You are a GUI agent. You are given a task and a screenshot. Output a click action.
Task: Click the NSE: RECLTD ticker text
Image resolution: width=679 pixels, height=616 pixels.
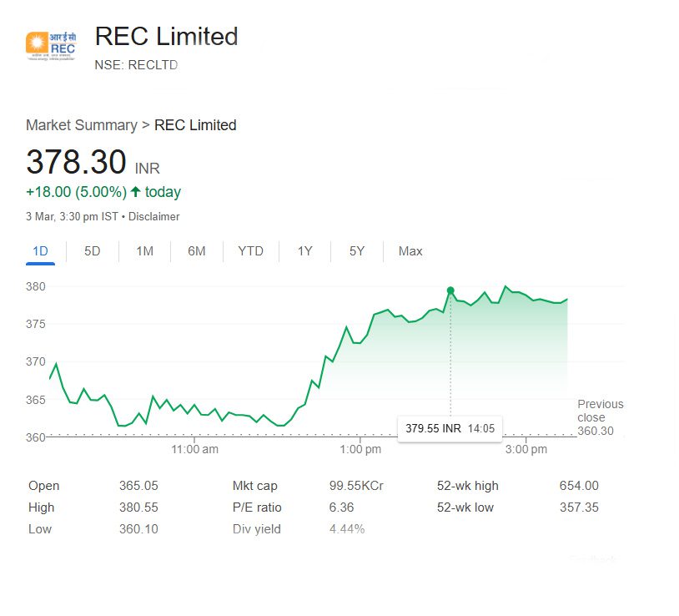[136, 65]
